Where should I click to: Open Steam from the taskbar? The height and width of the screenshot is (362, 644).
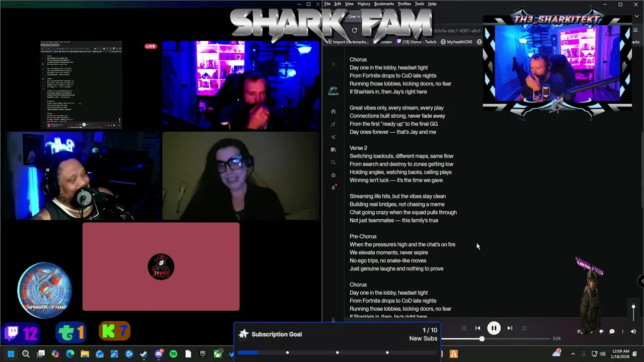(144, 354)
